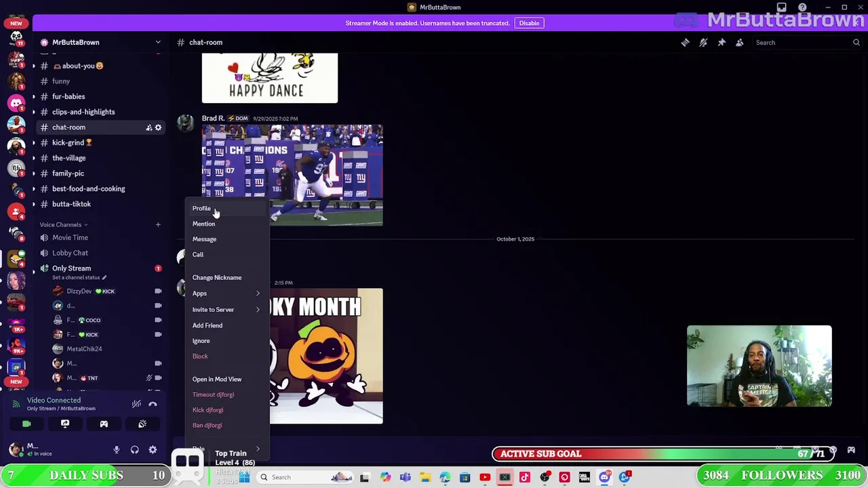The image size is (868, 488).
Task: Open the Help icon in the title bar
Action: 802,7
